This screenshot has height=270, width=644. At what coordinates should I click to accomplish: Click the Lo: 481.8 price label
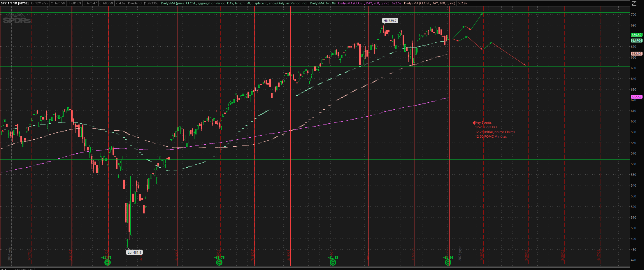tap(134, 252)
